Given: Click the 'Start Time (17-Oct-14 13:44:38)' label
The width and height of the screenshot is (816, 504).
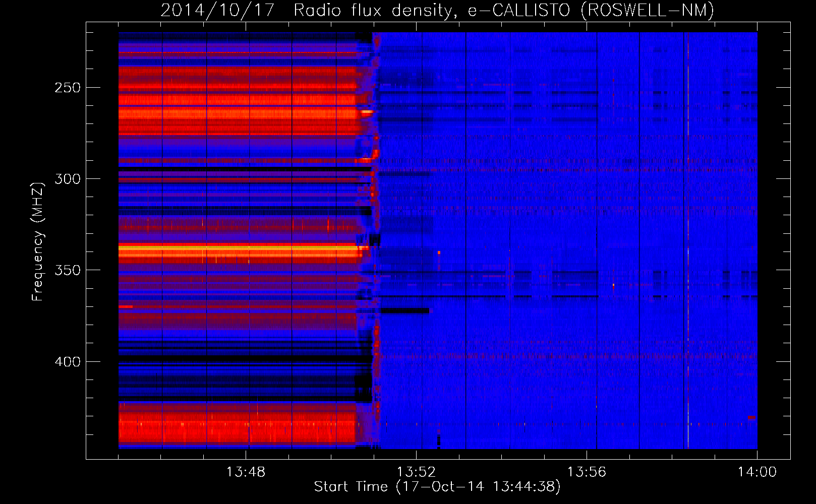Looking at the screenshot, I should coord(437,487).
